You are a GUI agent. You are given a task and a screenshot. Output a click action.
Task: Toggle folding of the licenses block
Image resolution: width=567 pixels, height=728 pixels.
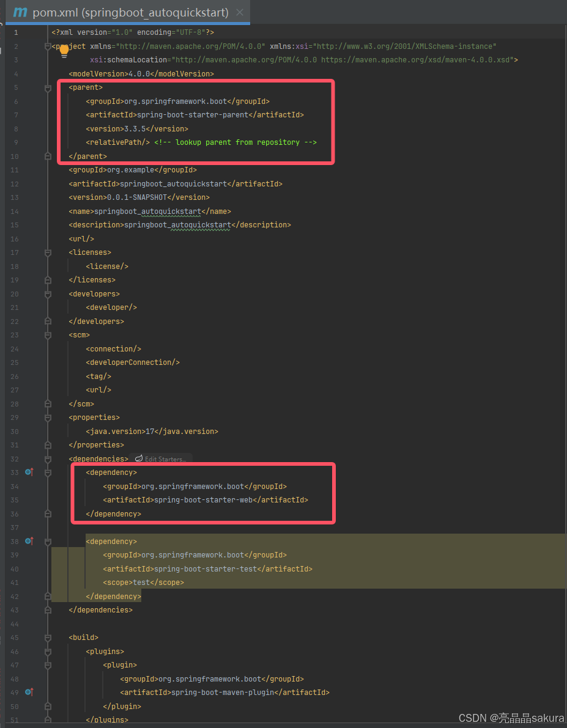(x=48, y=252)
